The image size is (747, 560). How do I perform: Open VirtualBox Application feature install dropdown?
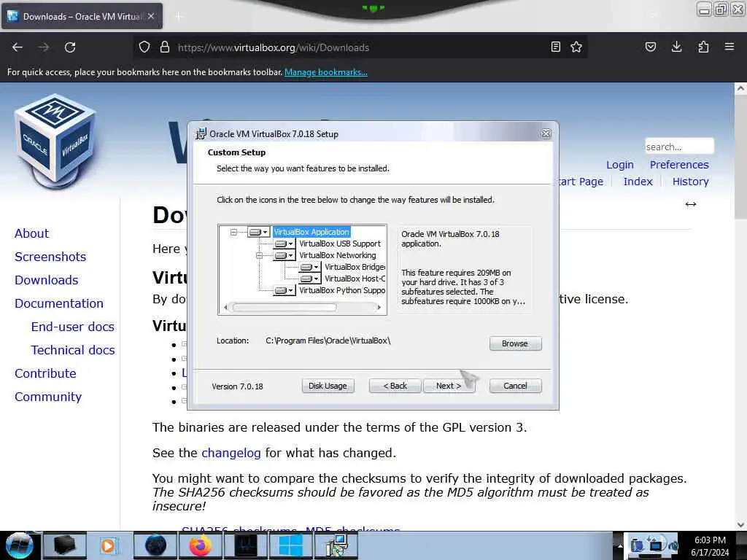tap(259, 232)
